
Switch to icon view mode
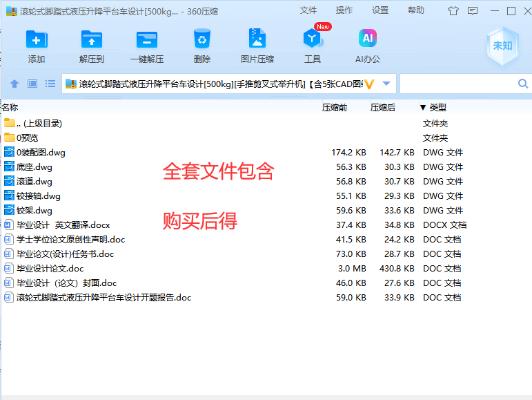[32, 84]
